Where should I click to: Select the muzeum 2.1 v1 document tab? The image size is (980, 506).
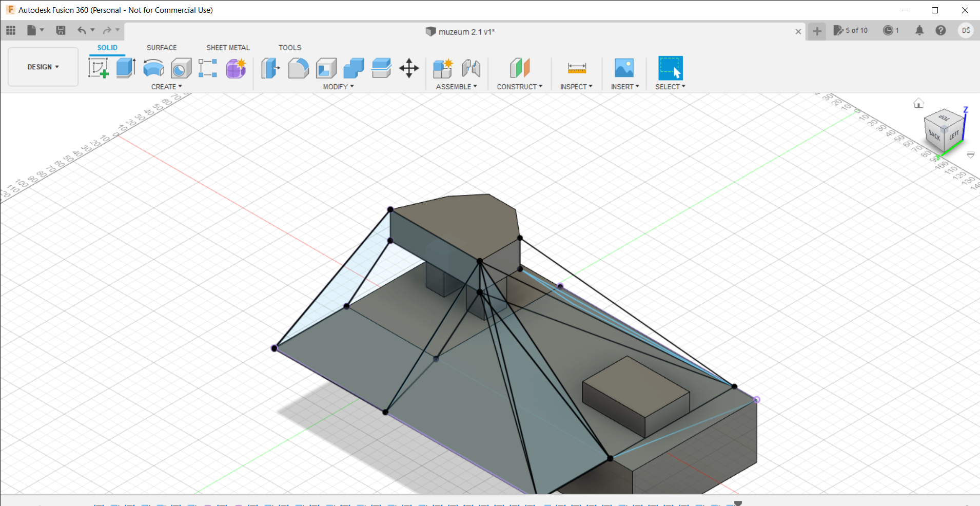[460, 31]
